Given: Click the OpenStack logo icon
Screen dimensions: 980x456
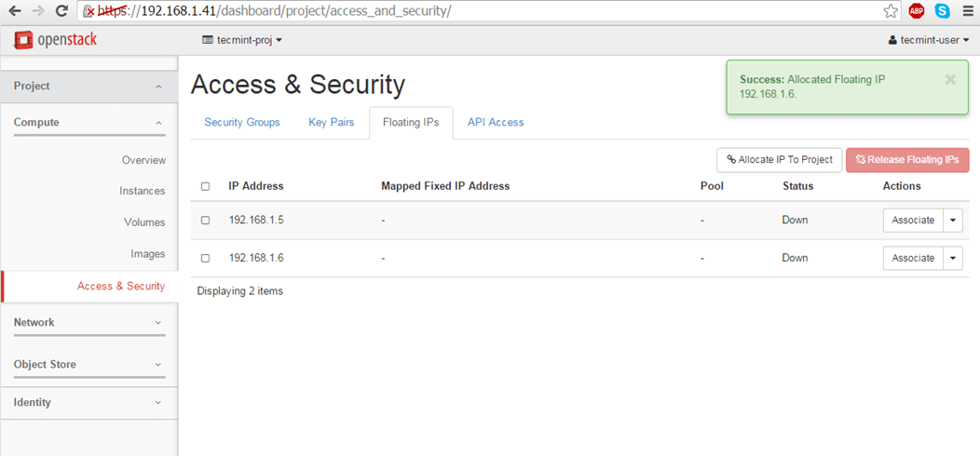Looking at the screenshot, I should click(23, 40).
